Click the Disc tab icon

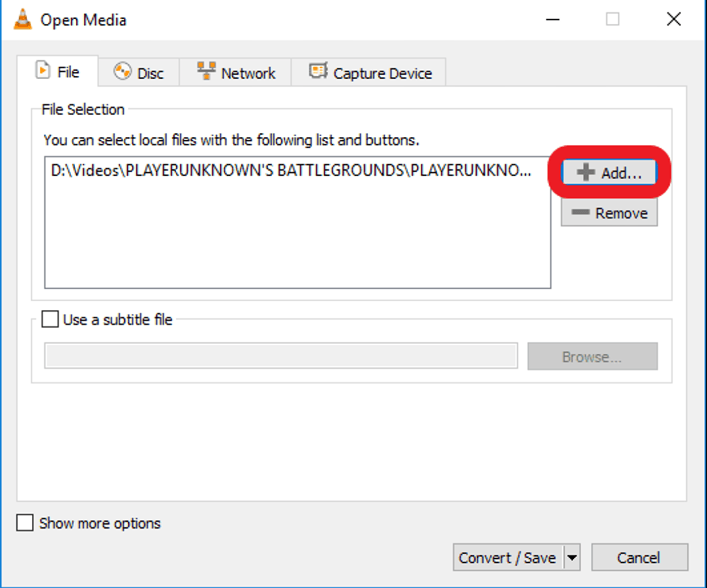point(122,71)
